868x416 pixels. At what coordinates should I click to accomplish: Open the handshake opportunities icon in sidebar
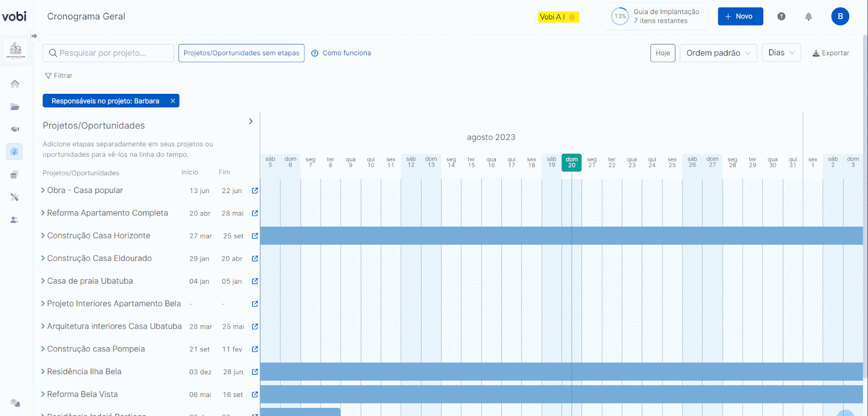(15, 129)
